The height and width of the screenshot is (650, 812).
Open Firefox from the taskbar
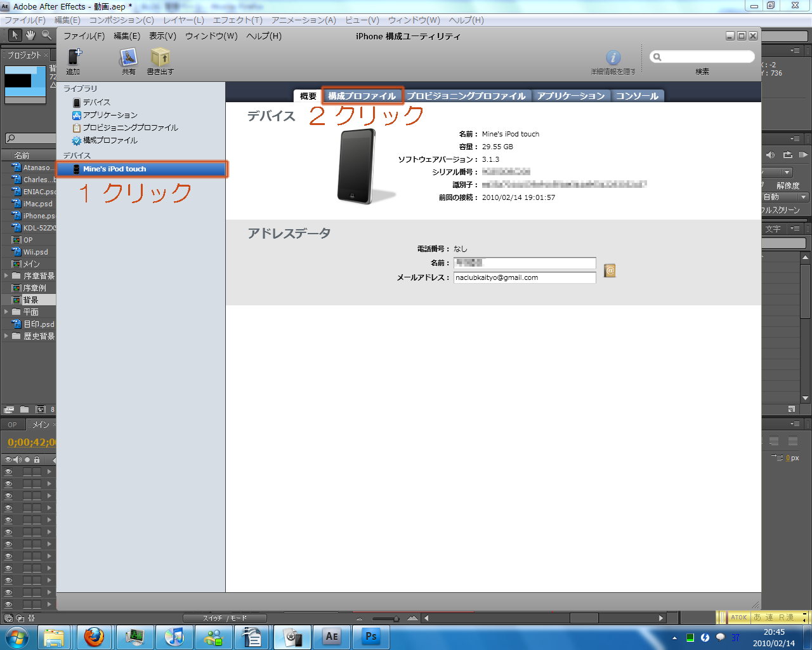click(94, 637)
